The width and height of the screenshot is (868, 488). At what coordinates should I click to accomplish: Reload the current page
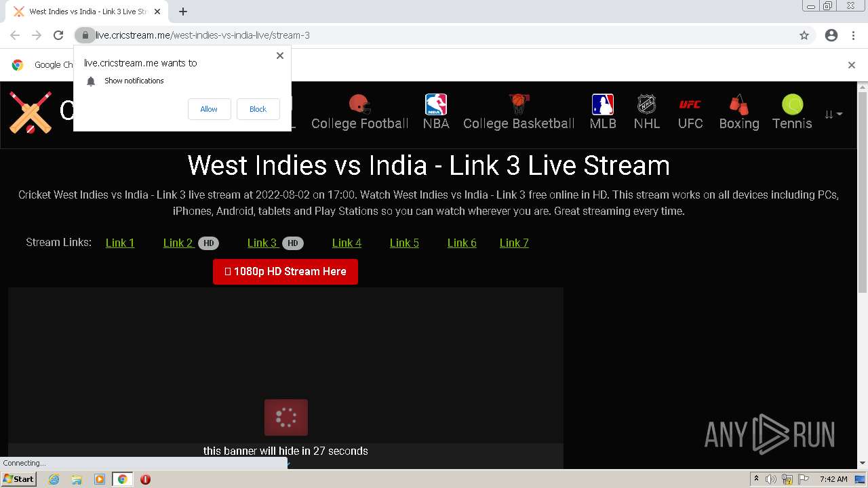(58, 35)
